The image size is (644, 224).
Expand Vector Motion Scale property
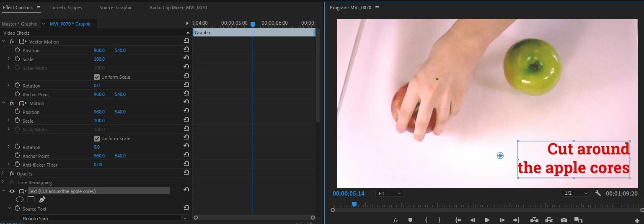click(x=8, y=59)
